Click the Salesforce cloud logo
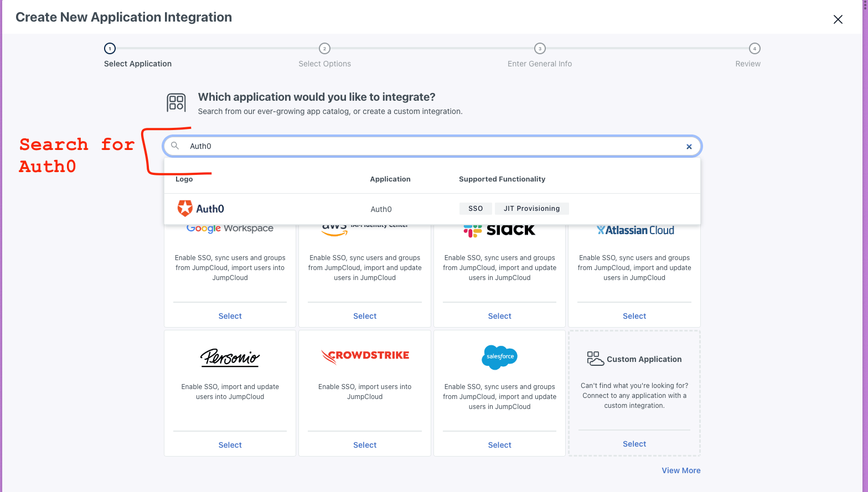Viewport: 868px width, 492px height. [x=499, y=357]
